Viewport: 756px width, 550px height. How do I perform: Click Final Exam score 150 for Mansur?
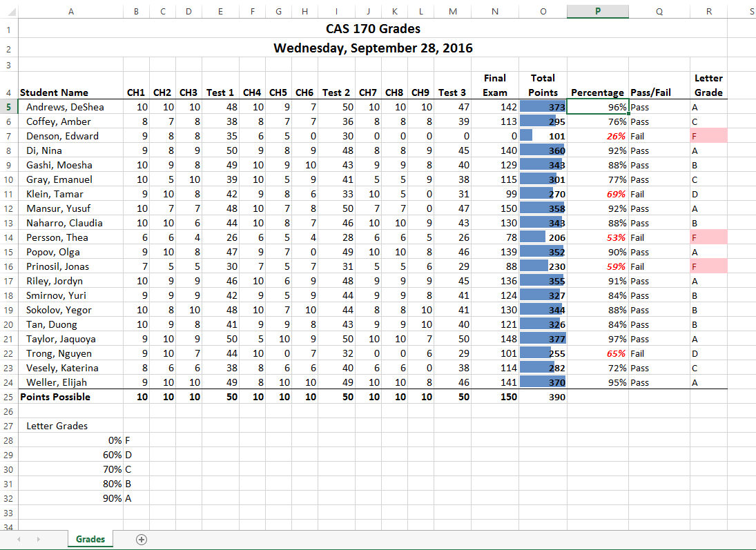pyautogui.click(x=494, y=208)
